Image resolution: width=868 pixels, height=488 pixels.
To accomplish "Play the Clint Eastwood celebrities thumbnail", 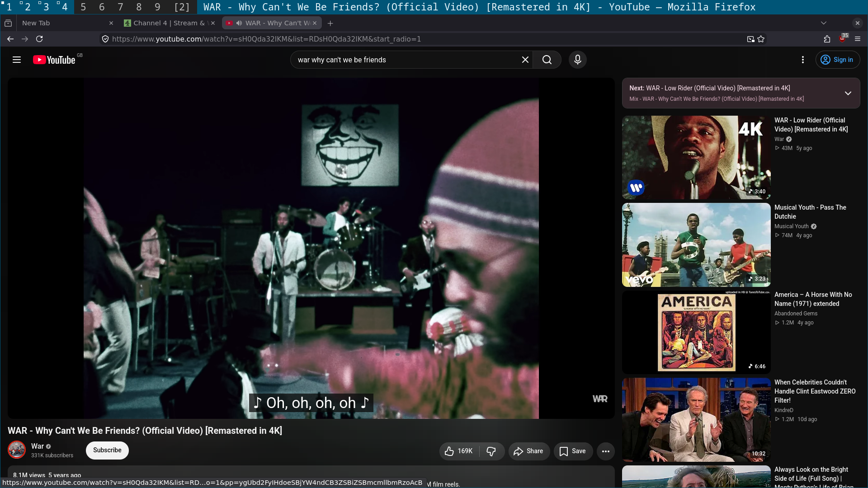I will click(696, 420).
